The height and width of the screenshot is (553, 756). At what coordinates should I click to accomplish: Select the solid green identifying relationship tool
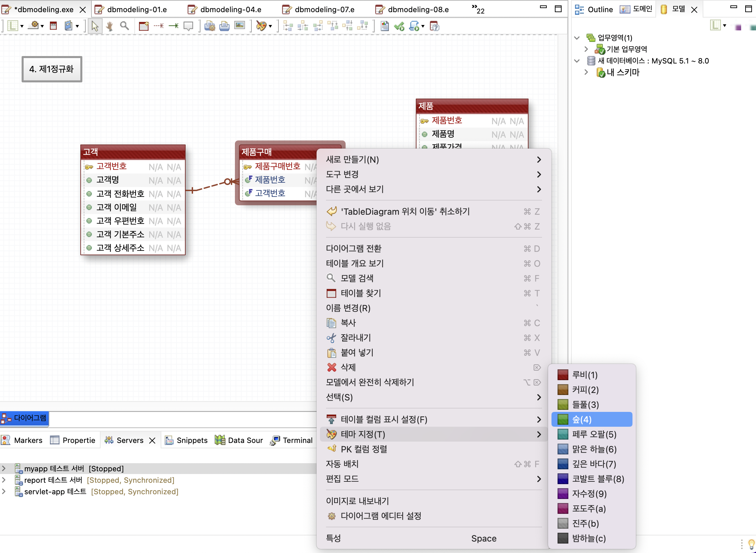(x=173, y=26)
